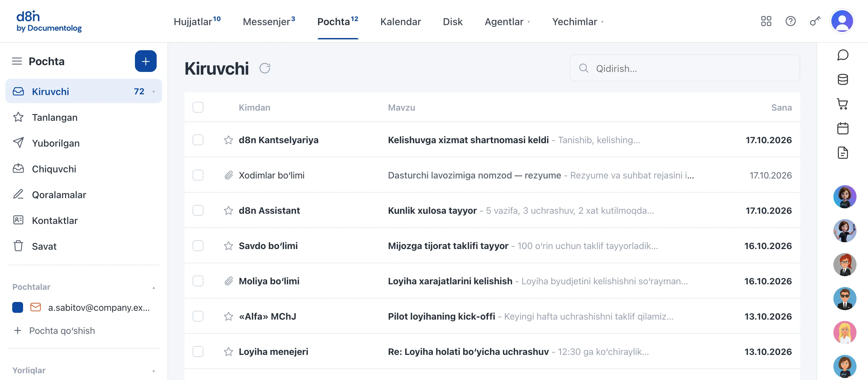Check the Savdo bo'limi email checkbox

[198, 246]
